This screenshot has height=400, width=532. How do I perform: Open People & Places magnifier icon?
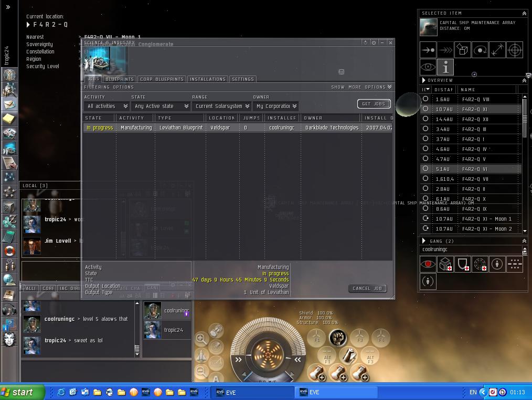9,90
